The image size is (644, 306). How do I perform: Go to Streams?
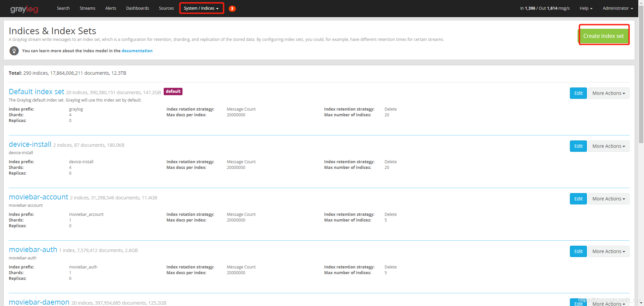point(88,8)
